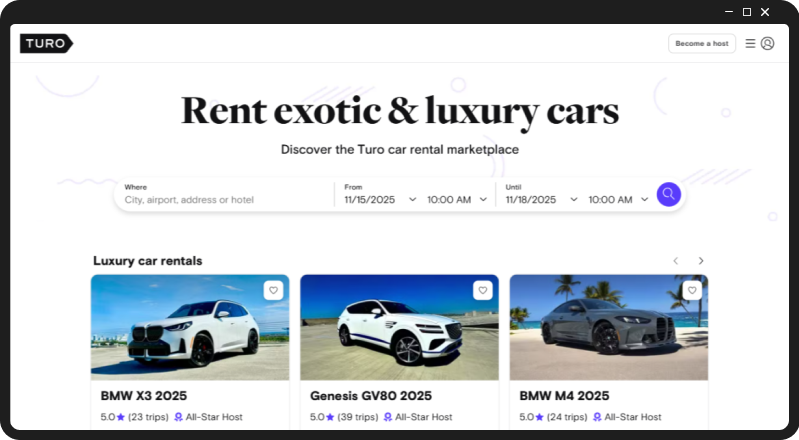Click the Turo logo
The width and height of the screenshot is (799, 440).
click(x=46, y=43)
